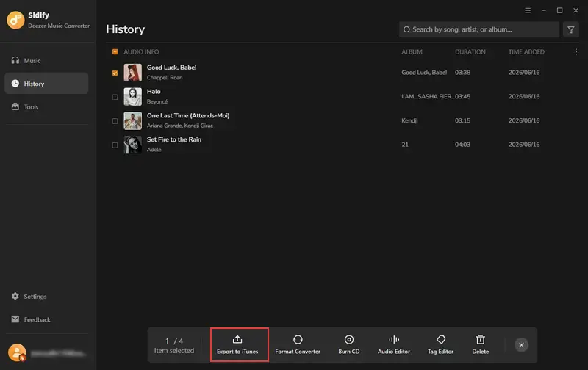
Task: Click album name Kendji
Action: tap(409, 120)
